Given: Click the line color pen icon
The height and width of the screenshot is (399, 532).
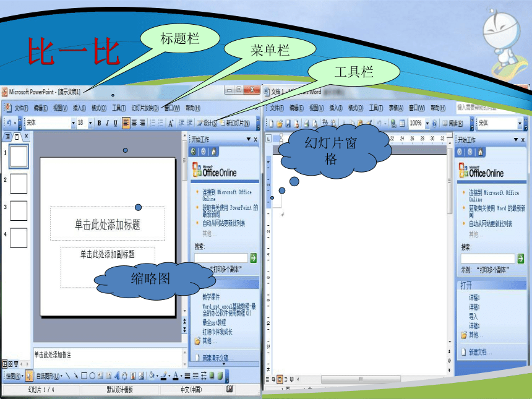Looking at the screenshot, I should pyautogui.click(x=163, y=375).
